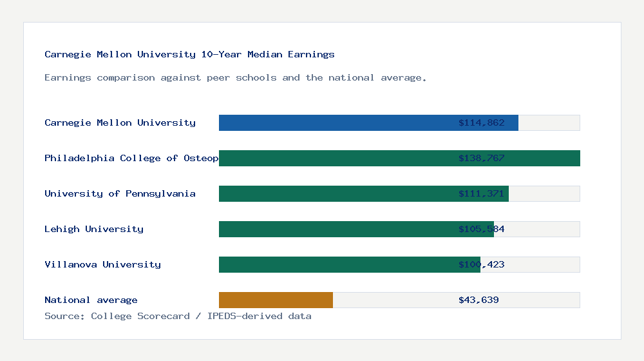Click the 'Source: College Scorecard / IPEDS-derived data' note
The height and width of the screenshot is (361, 644).
coord(178,316)
